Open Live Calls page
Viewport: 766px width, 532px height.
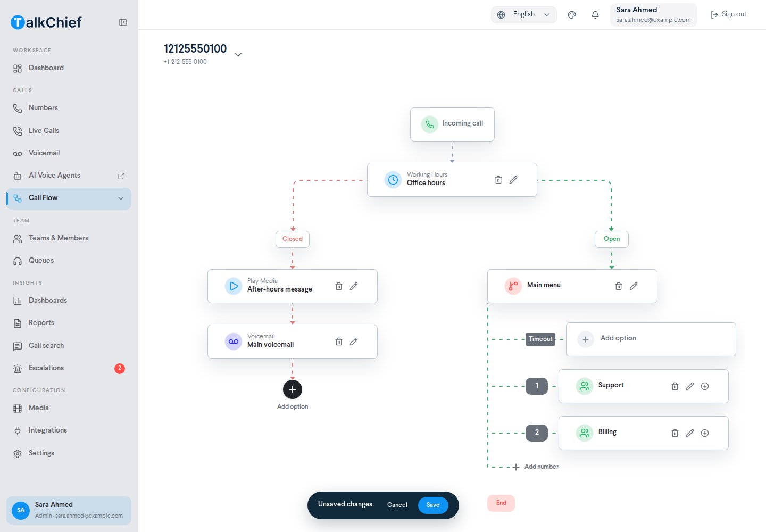point(69,131)
